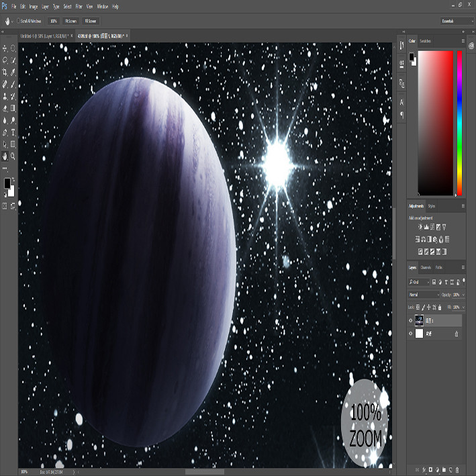476x476 pixels.
Task: Select the Clone Stamp tool
Action: pyautogui.click(x=5, y=97)
